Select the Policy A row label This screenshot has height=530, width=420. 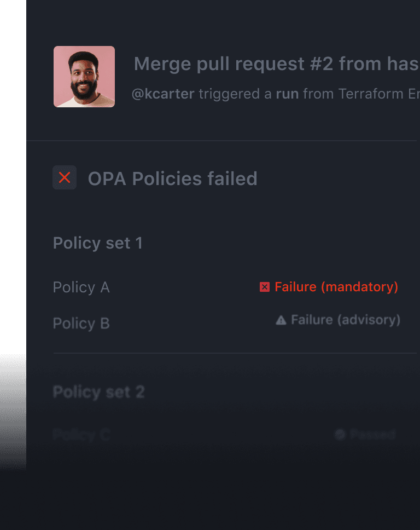coord(81,287)
